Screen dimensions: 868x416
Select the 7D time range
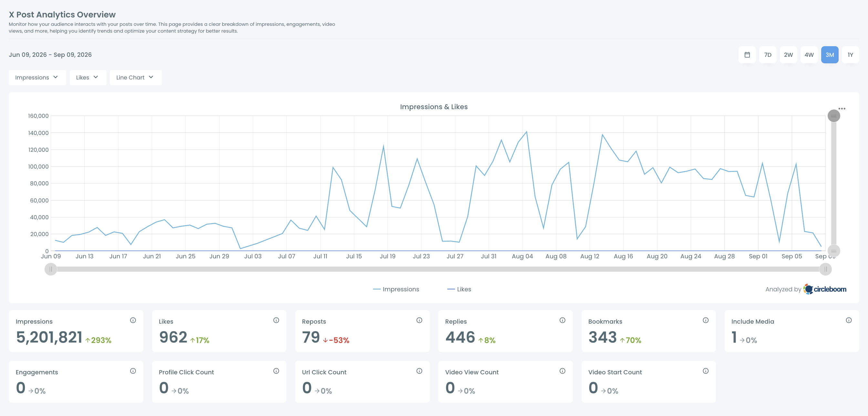[768, 55]
